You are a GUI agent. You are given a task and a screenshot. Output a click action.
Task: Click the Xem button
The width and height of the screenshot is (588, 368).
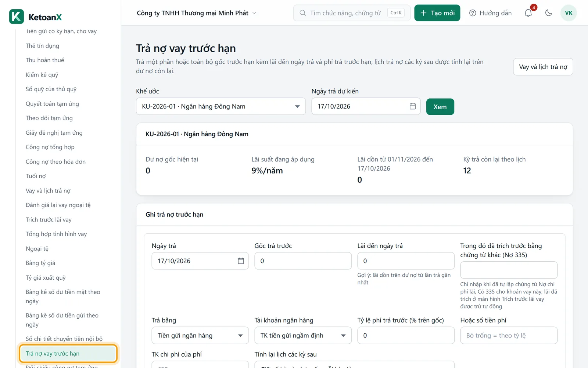tap(440, 107)
